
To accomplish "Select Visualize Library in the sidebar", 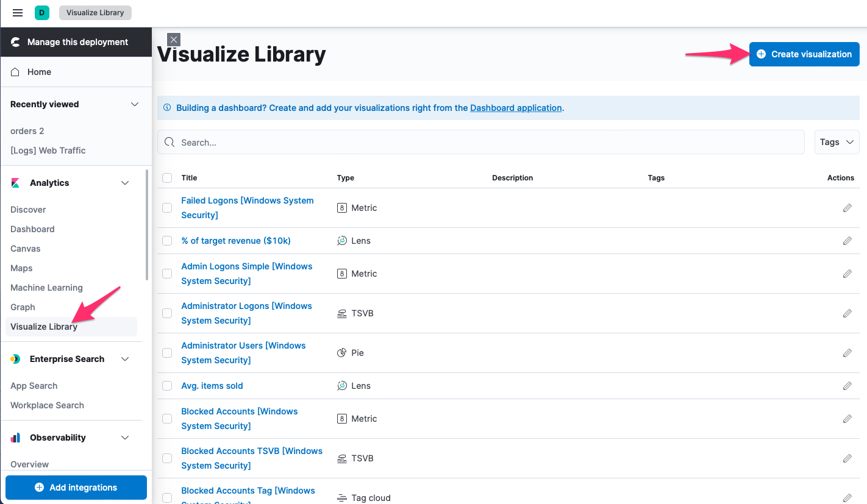I will pyautogui.click(x=45, y=326).
